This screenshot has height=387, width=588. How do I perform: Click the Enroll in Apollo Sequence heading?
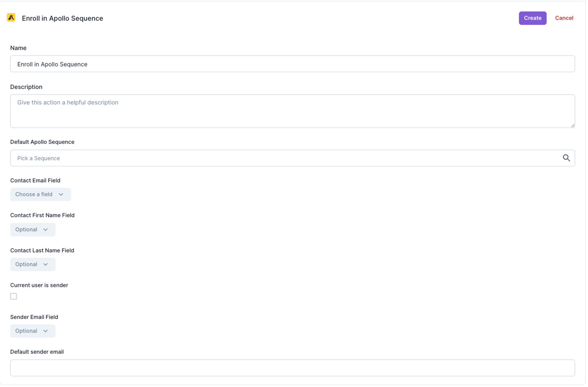tap(62, 18)
